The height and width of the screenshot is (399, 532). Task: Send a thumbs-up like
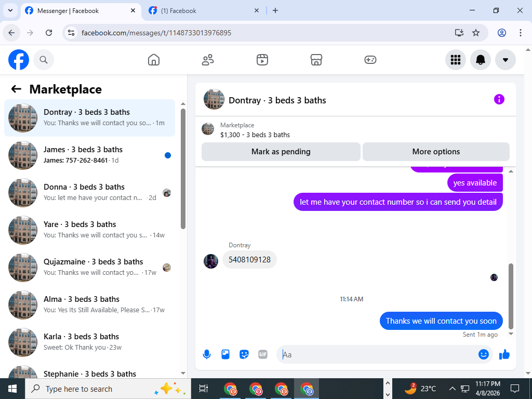point(504,354)
